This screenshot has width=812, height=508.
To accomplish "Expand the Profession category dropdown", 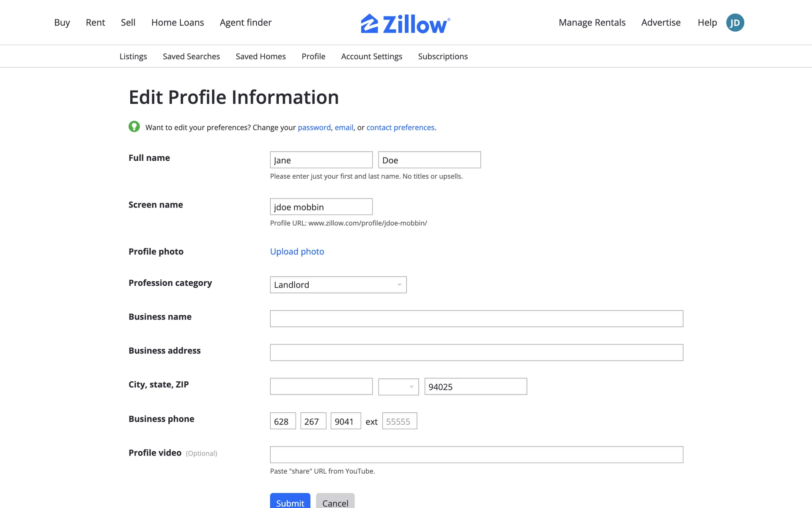I will pyautogui.click(x=338, y=285).
